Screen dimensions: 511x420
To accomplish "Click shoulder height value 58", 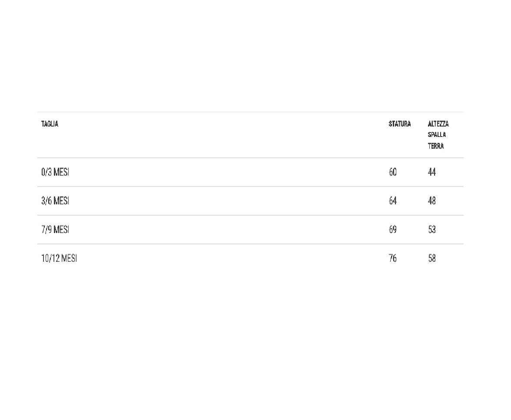I will [x=431, y=258].
